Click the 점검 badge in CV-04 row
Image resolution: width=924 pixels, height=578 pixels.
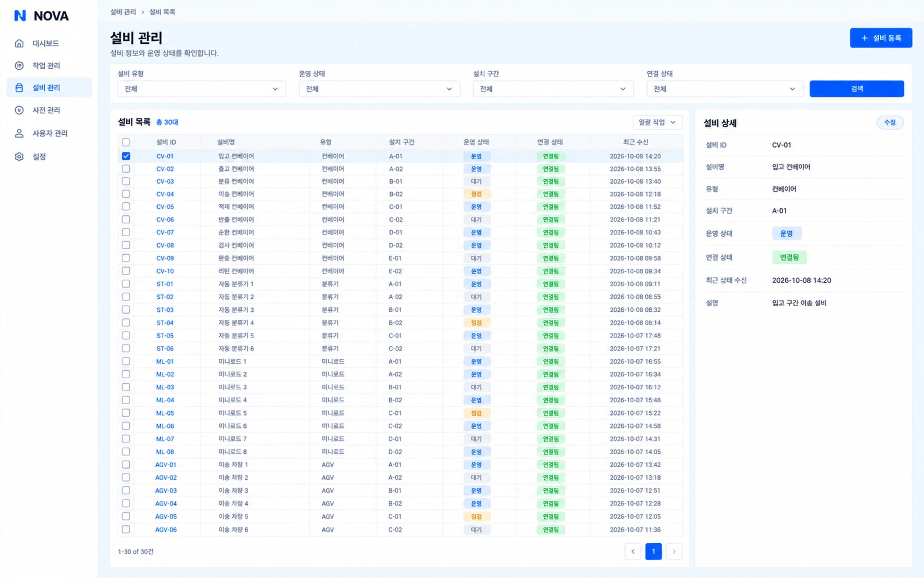[476, 194]
